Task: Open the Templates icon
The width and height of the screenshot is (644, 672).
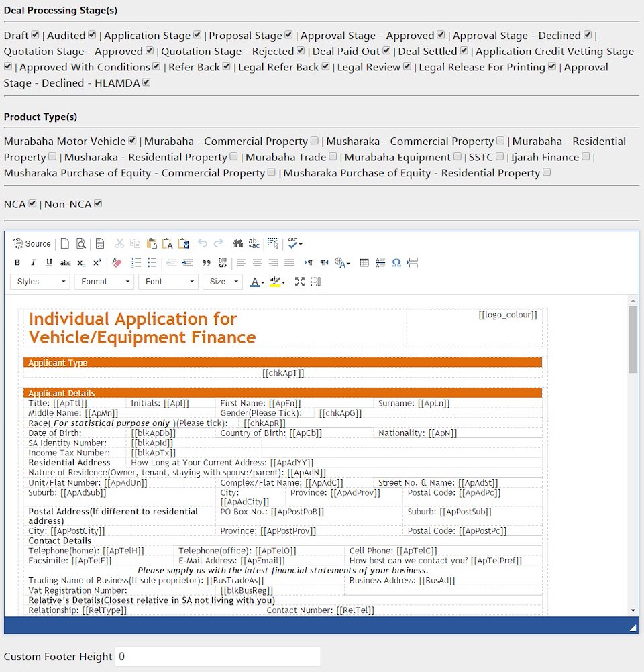Action: pos(100,244)
